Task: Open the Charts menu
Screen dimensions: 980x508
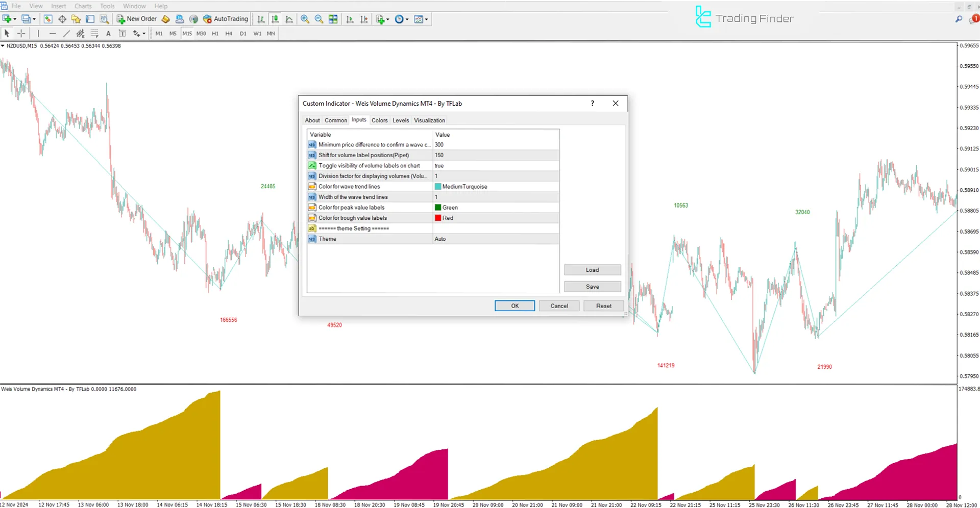Action: 83,6
